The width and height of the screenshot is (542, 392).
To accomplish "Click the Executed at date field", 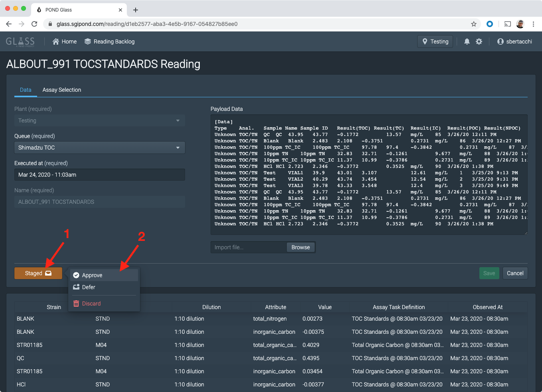I will [x=99, y=174].
